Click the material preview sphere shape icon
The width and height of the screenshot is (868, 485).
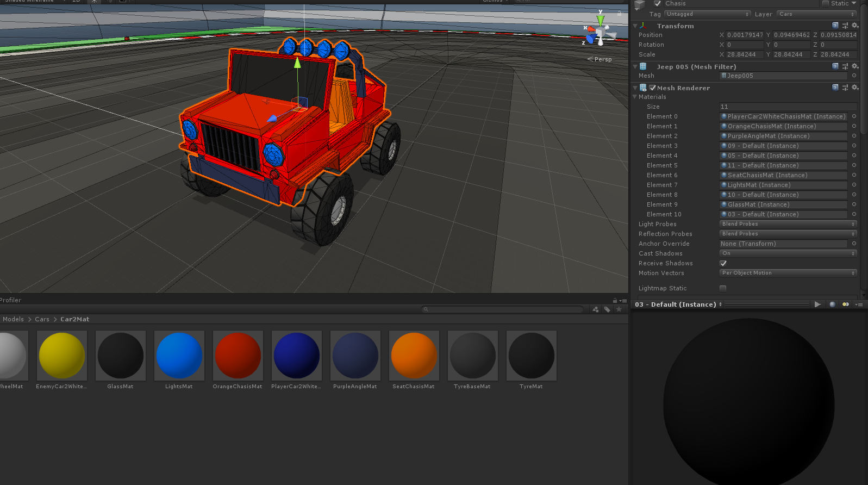pyautogui.click(x=832, y=304)
